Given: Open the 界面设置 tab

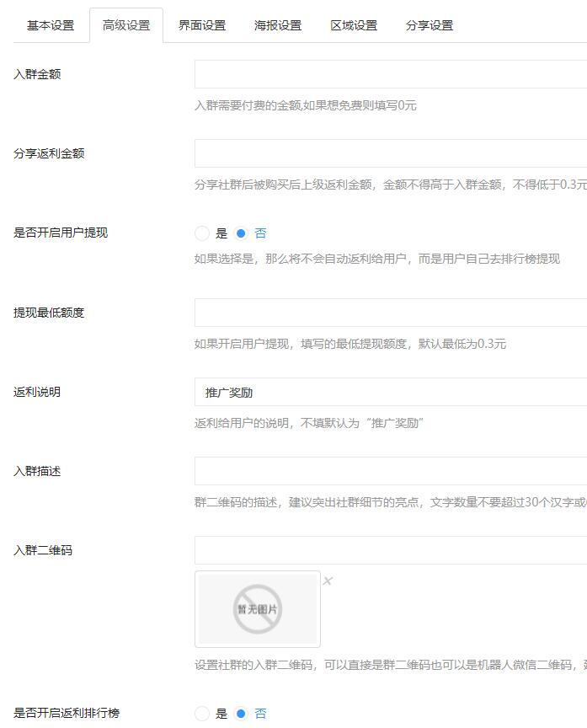Looking at the screenshot, I should point(202,25).
